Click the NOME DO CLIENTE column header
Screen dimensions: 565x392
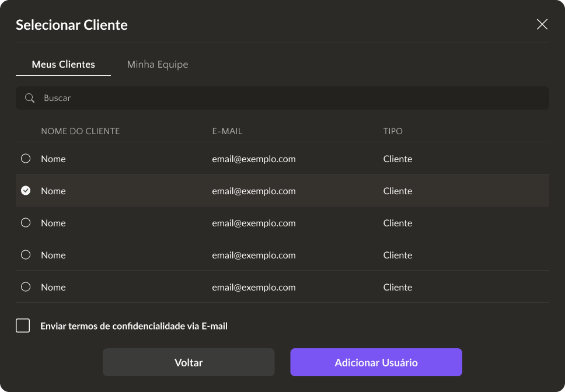coord(80,131)
